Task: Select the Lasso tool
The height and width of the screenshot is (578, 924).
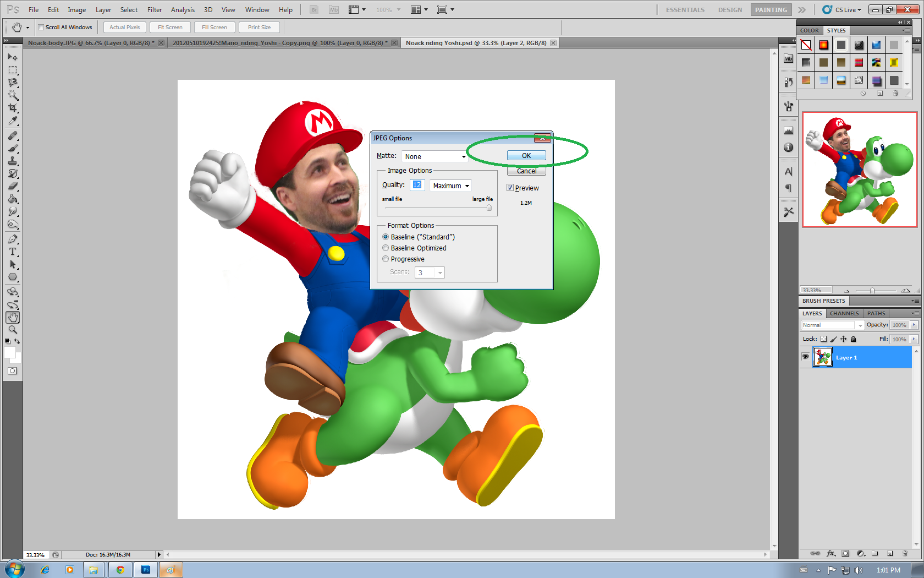Action: tap(13, 83)
